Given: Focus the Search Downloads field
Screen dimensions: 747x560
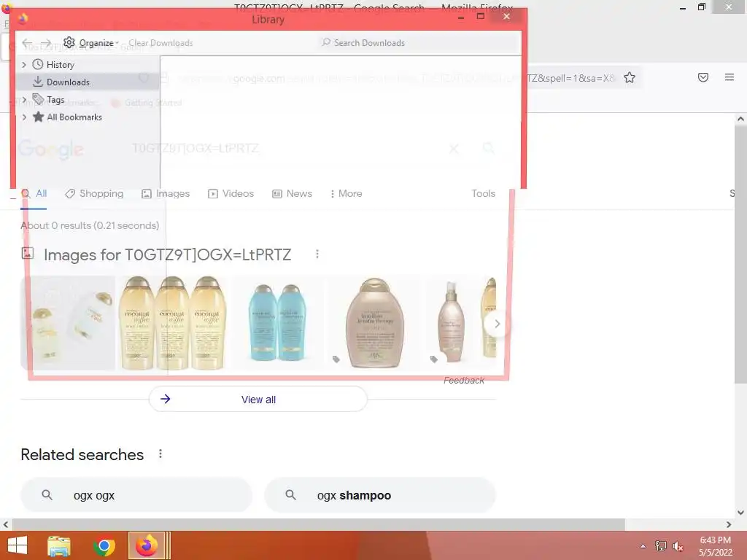Looking at the screenshot, I should pyautogui.click(x=419, y=43).
